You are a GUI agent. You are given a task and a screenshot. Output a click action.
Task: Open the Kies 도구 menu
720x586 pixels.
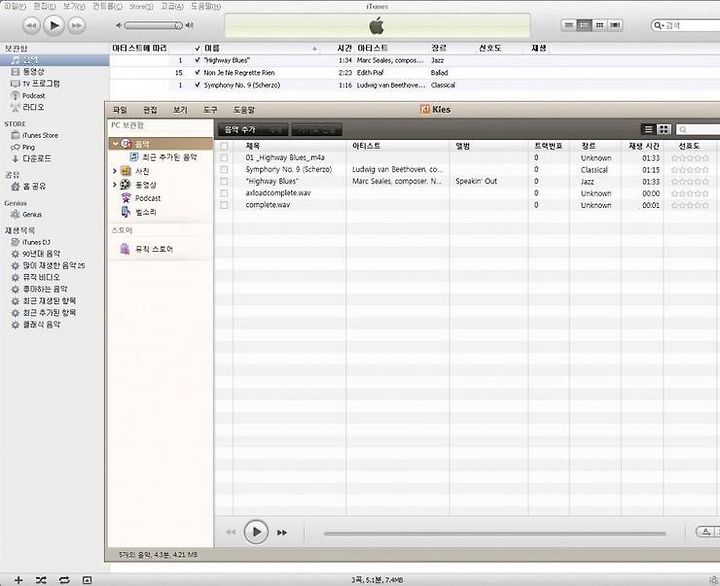[210, 110]
